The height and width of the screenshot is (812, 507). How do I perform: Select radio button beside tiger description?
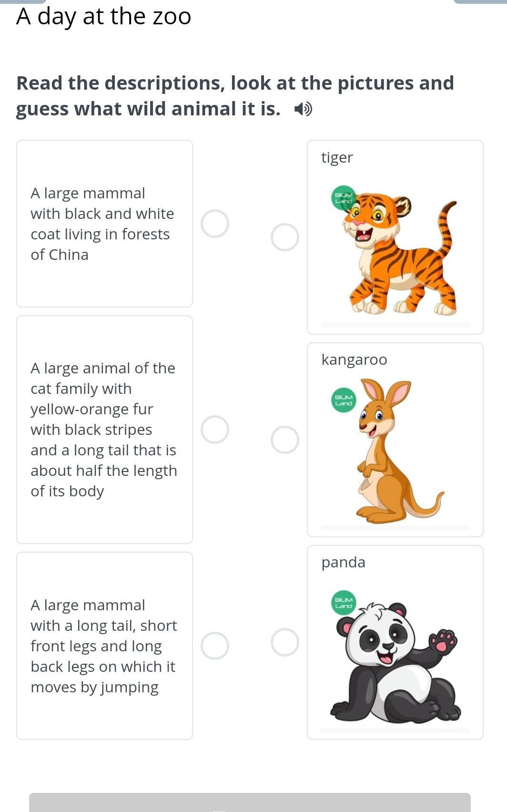[215, 430]
